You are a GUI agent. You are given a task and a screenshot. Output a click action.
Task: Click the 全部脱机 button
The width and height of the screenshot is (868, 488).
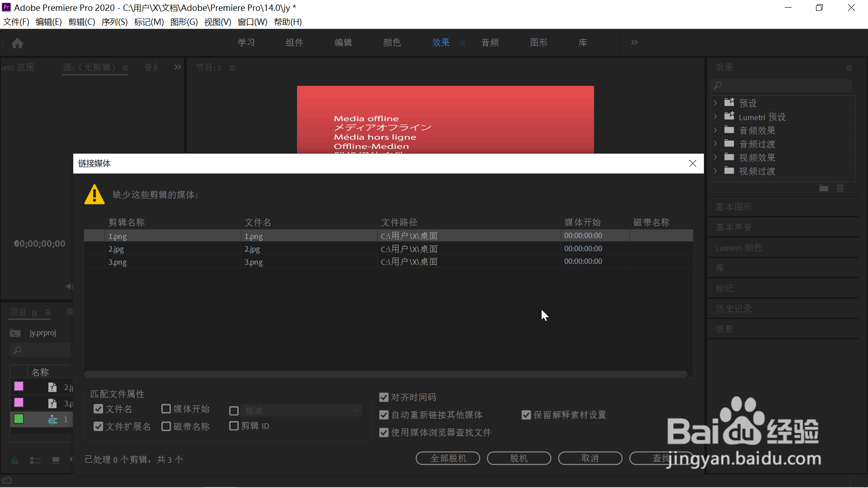click(448, 458)
